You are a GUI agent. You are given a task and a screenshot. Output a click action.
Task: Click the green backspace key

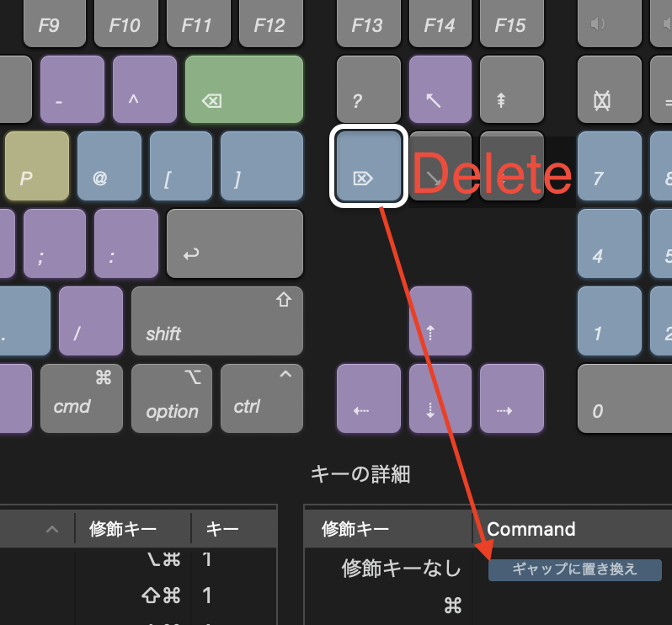click(x=244, y=89)
